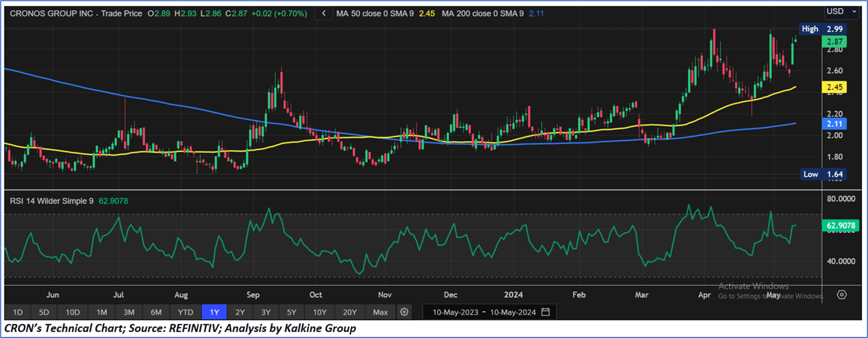
Task: Select the 10D time range
Action: pos(72,312)
